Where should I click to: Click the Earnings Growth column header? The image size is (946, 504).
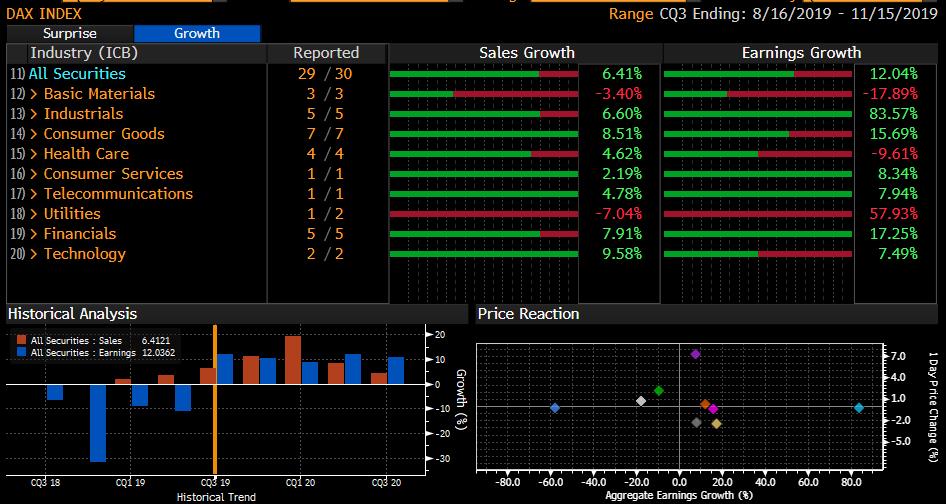[800, 52]
